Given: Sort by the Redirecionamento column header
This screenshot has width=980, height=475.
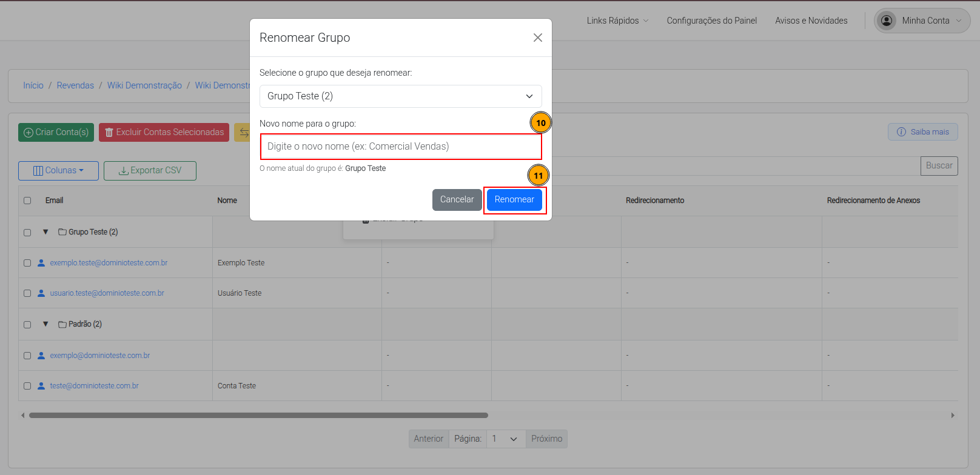Looking at the screenshot, I should coord(655,201).
